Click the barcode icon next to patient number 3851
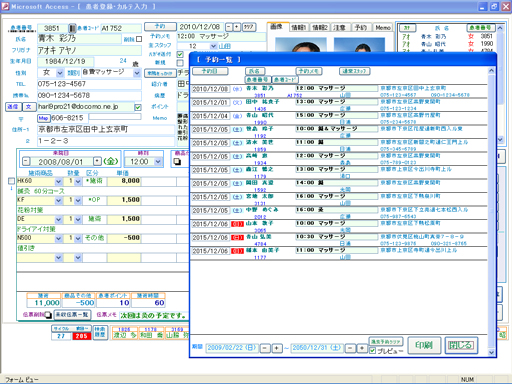The width and height of the screenshot is (512, 384). tap(72, 28)
